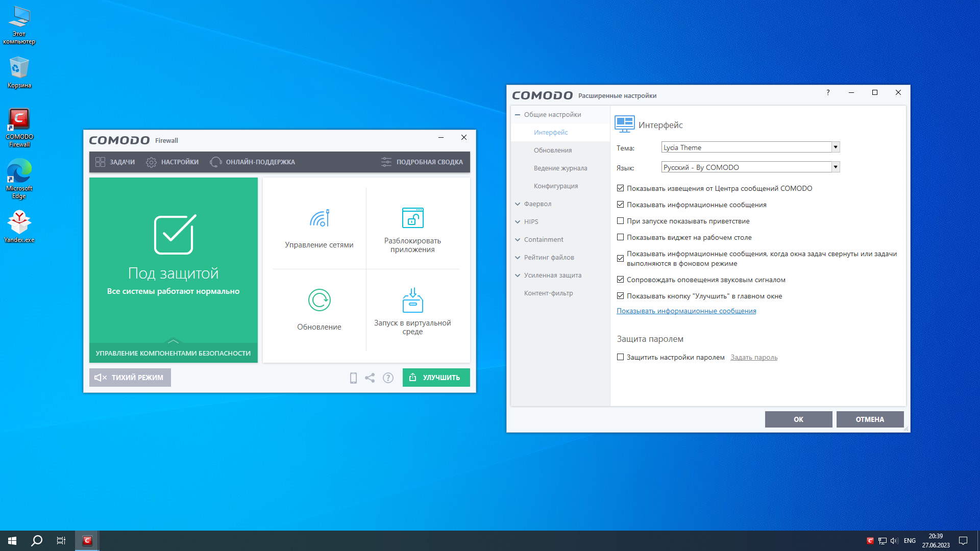Open the Language dropdown showing Русский
This screenshot has height=551, width=980.
click(835, 167)
